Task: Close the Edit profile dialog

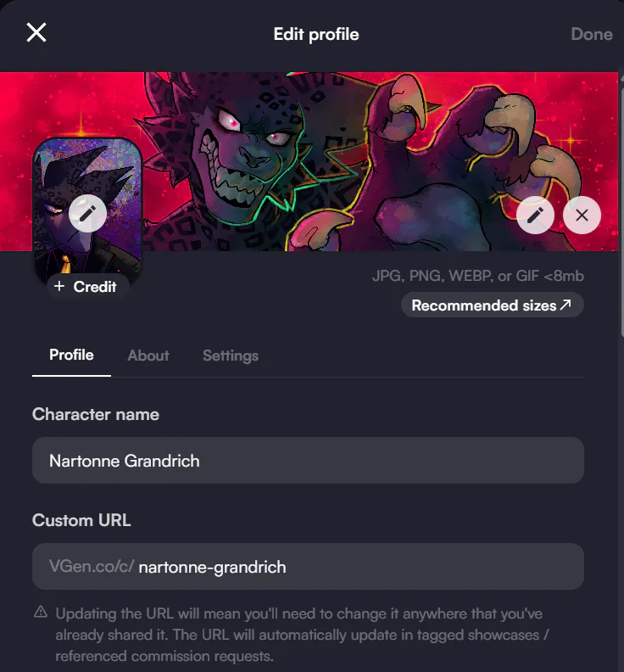Action: [36, 33]
